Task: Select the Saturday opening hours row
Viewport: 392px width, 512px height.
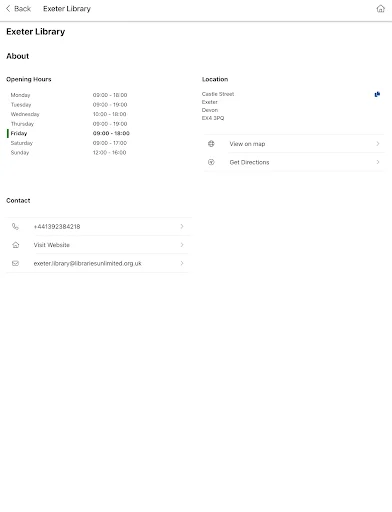Action: (x=69, y=143)
